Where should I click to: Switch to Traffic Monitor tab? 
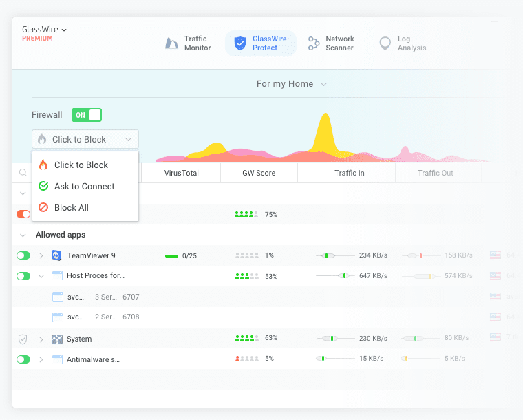coord(188,43)
